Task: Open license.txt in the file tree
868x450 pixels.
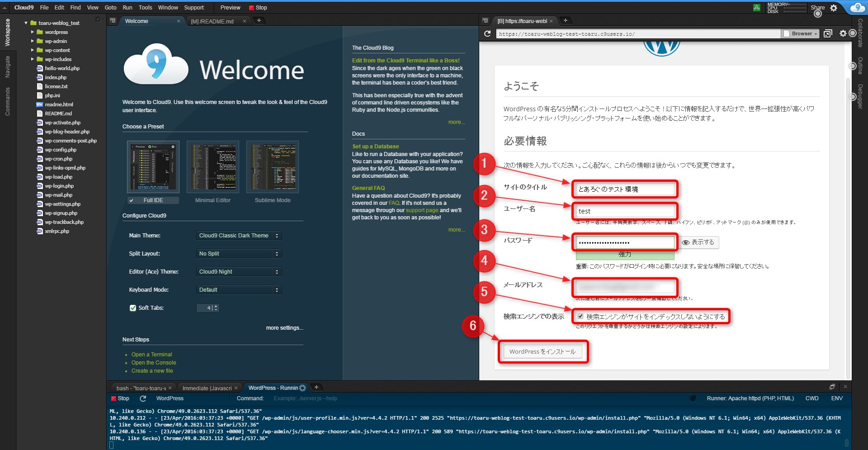Action: (56, 86)
